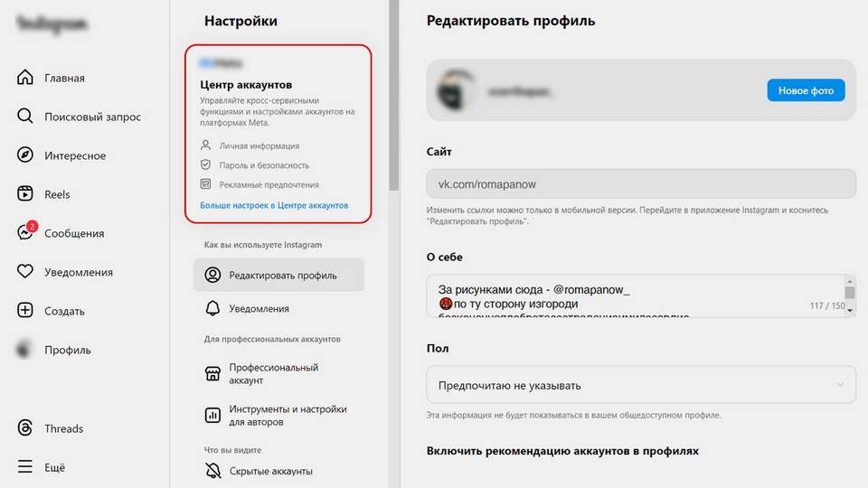Image resolution: width=868 pixels, height=488 pixels.
Task: Open the Threads icon
Action: (x=25, y=427)
